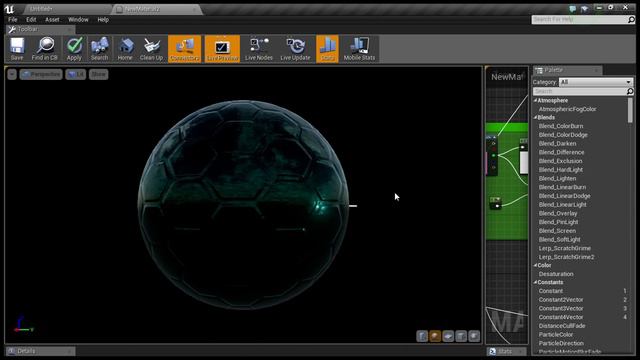
Task: Click the Palette list scrollbar
Action: [x=631, y=110]
